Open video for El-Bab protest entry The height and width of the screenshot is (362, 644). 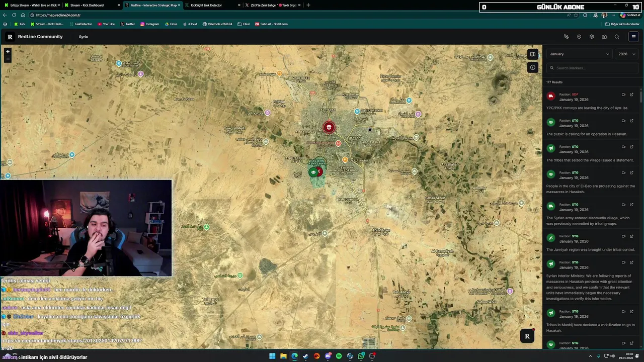click(x=623, y=172)
